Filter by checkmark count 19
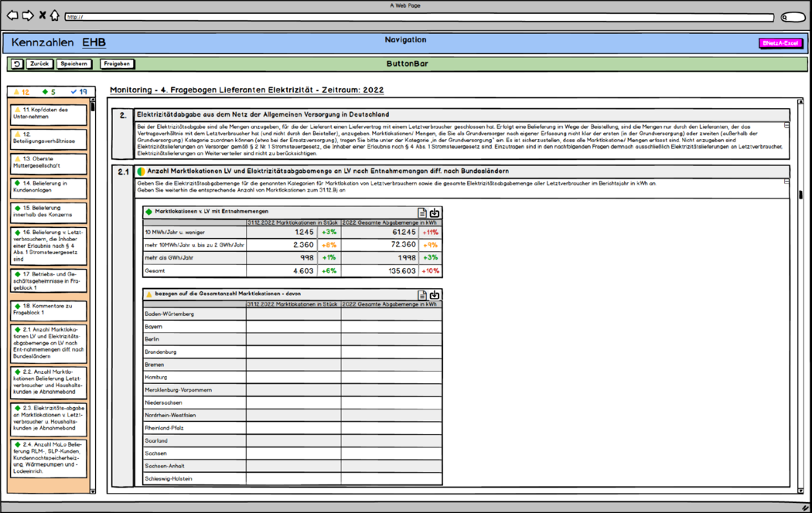The image size is (812, 513). (79, 92)
